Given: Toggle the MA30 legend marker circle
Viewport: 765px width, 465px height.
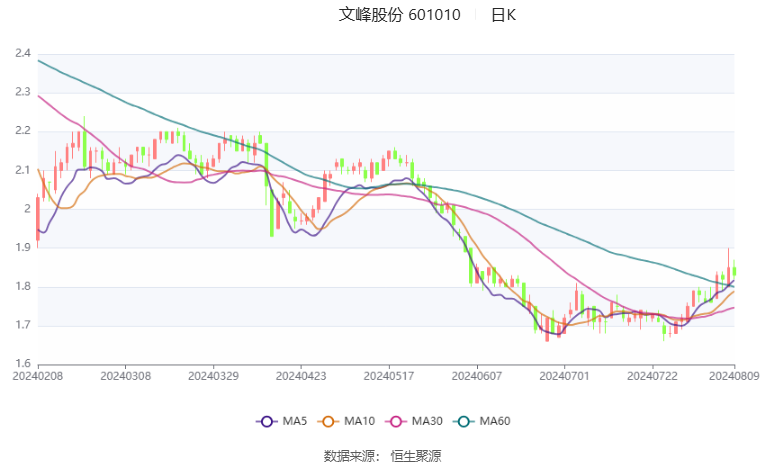Looking at the screenshot, I should [x=396, y=421].
